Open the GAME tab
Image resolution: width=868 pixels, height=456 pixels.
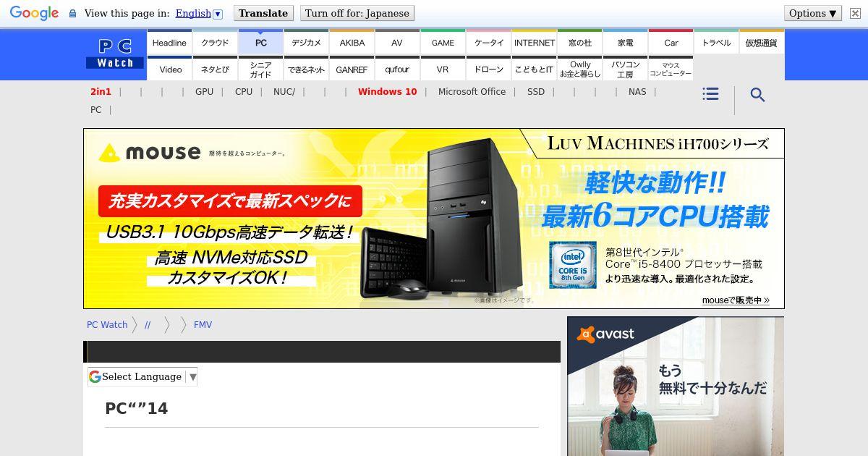point(443,42)
